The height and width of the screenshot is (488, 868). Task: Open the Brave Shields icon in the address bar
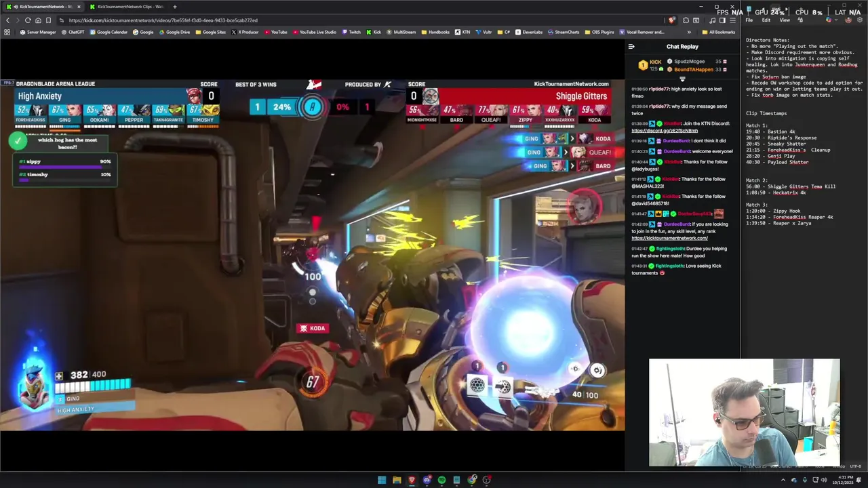pos(672,20)
